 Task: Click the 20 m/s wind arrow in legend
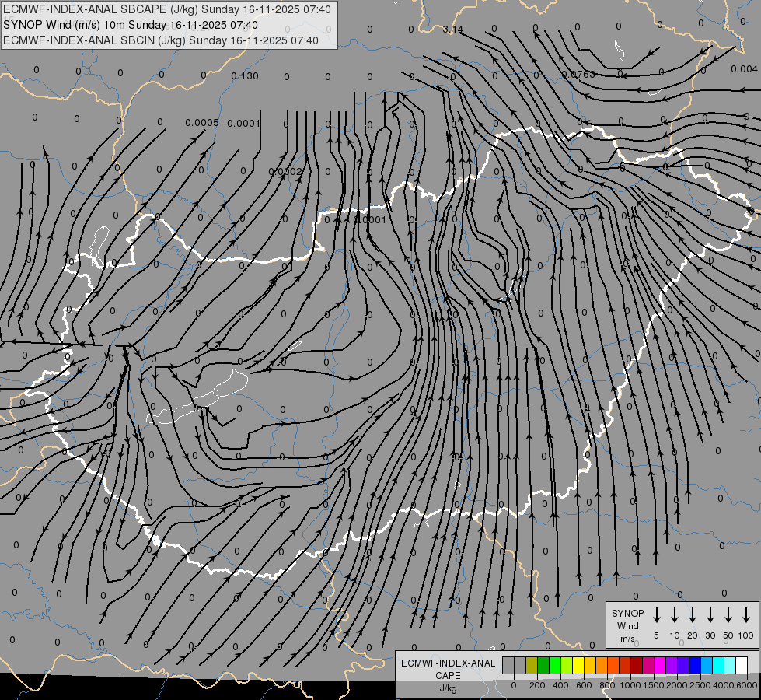pyautogui.click(x=692, y=615)
